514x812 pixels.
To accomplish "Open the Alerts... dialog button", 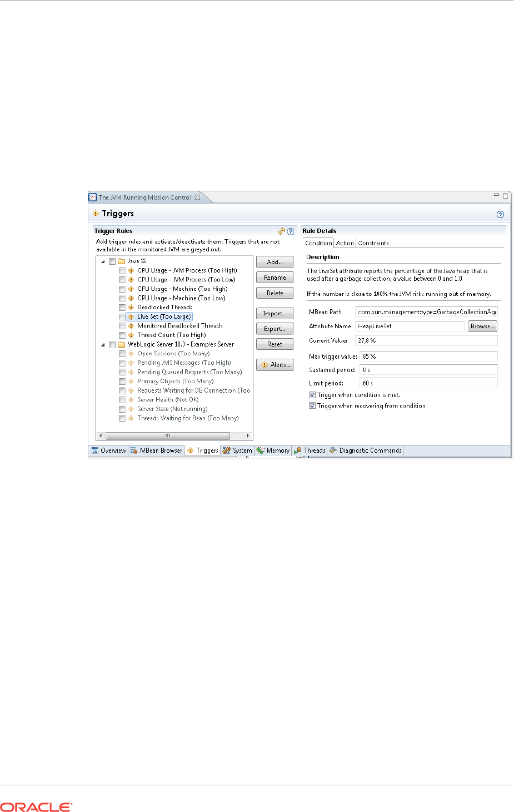I will pos(275,365).
